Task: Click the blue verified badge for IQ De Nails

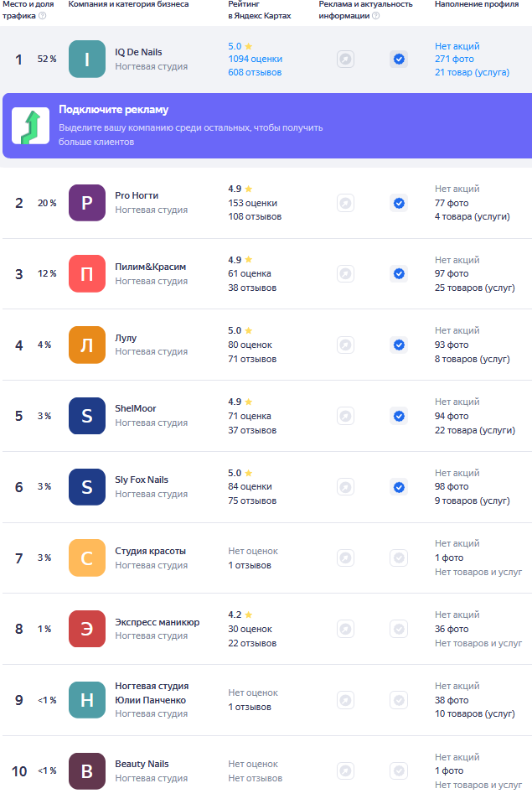Action: pos(399,60)
